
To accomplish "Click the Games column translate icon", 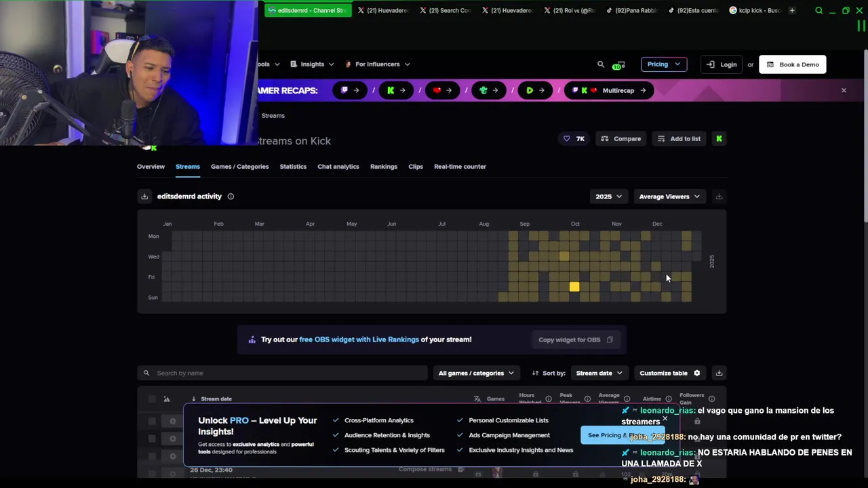I will coord(477,399).
